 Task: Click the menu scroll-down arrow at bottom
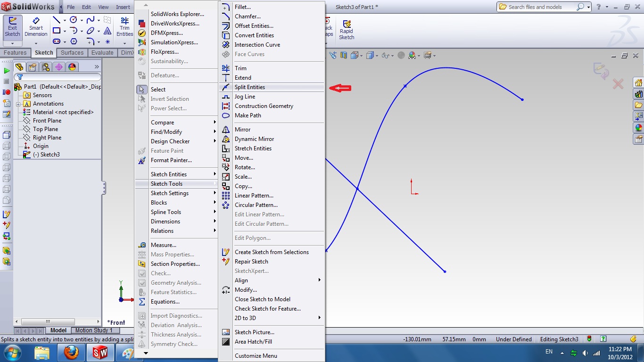pos(146,353)
